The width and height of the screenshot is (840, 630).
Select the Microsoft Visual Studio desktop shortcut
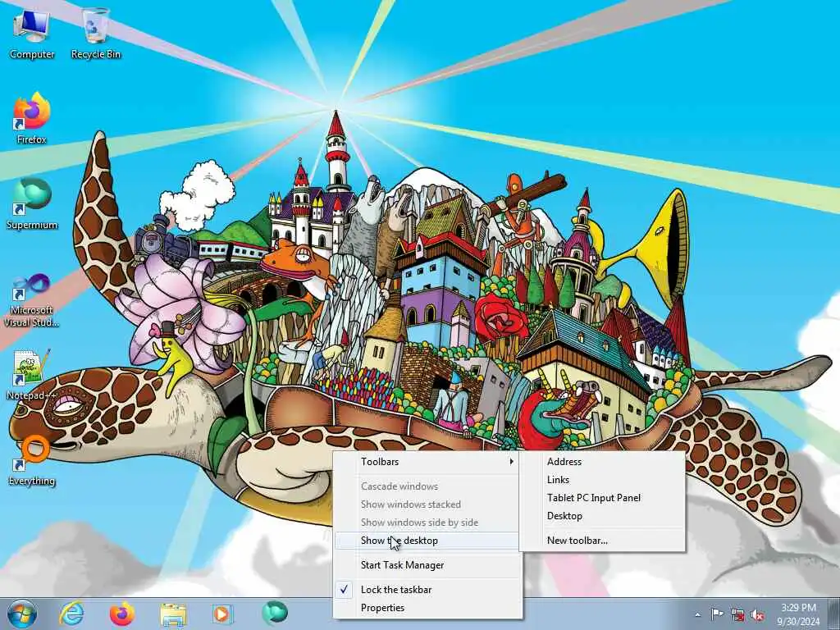coord(32,300)
